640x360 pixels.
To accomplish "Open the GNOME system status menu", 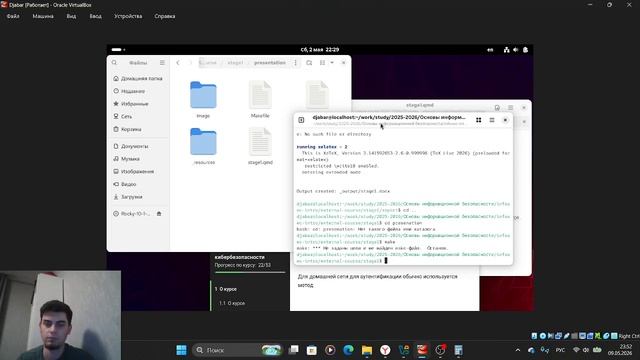I will tap(516, 50).
